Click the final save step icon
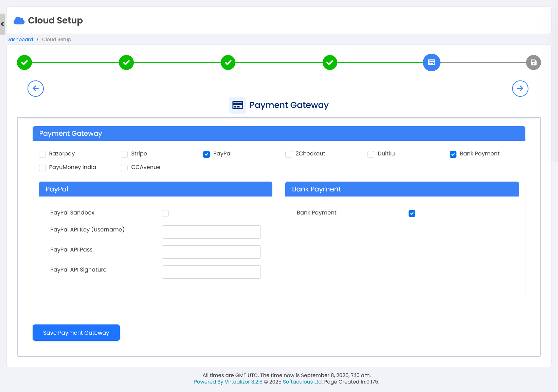558x392 pixels. point(533,62)
